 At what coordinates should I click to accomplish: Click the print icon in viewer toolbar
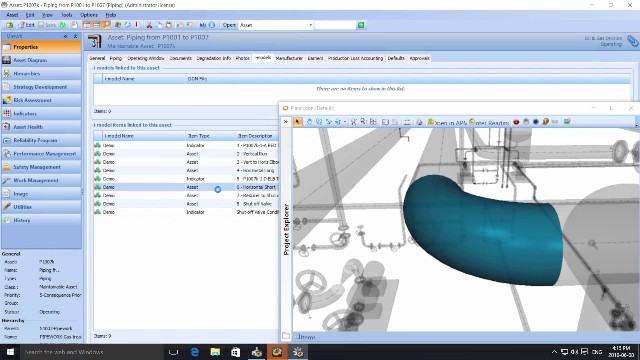pos(419,122)
